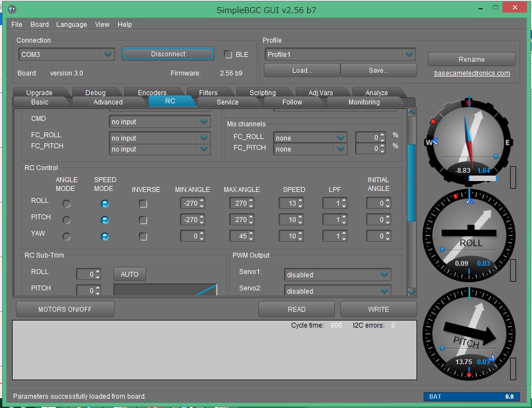The height and width of the screenshot is (408, 532).
Task: Expand the Profile1 dropdown
Action: 409,55
